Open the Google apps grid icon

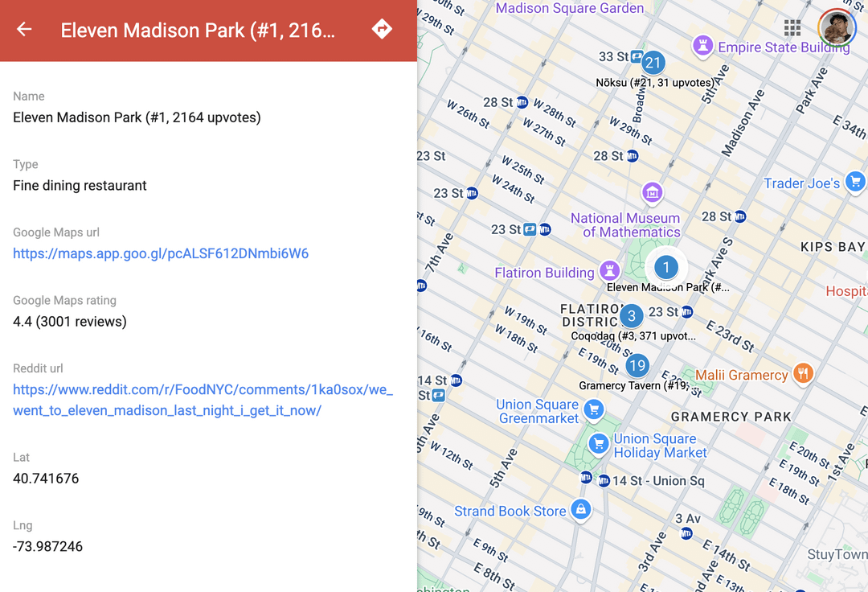click(792, 27)
